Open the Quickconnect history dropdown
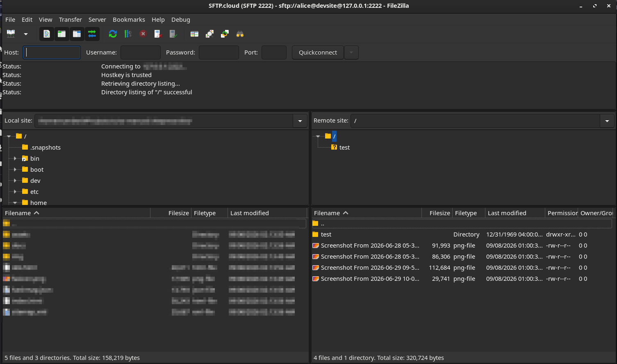 (x=351, y=52)
